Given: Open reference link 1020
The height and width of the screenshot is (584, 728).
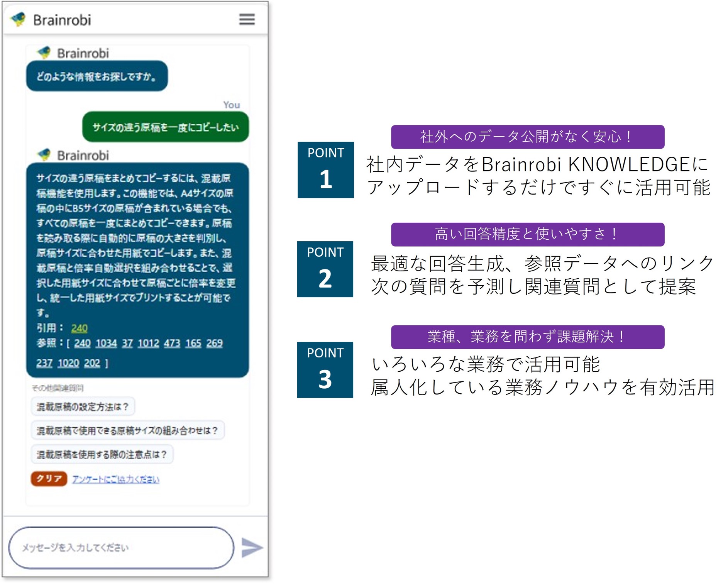Looking at the screenshot, I should (68, 363).
